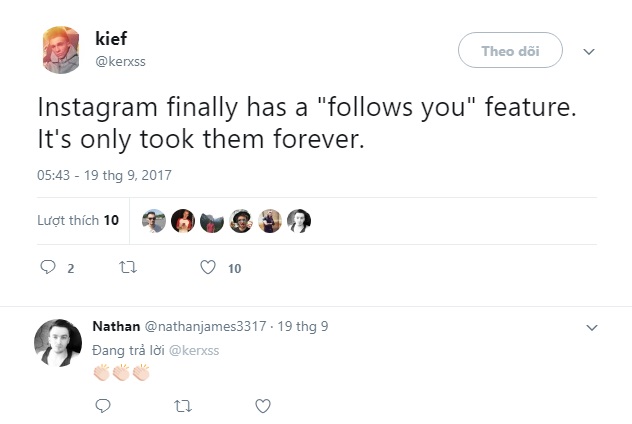View first liker's avatar
The width and height of the screenshot is (632, 424).
153,221
